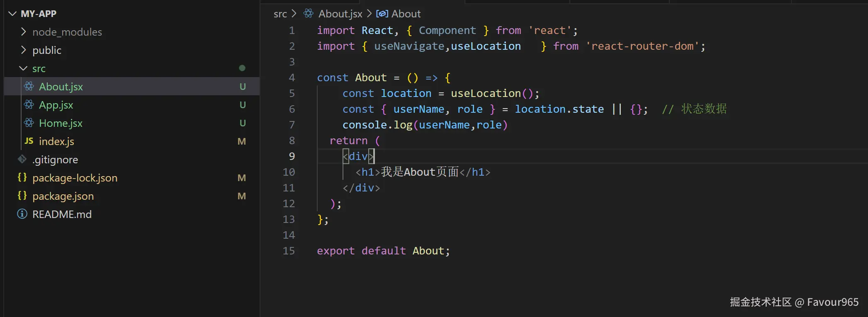This screenshot has height=317, width=868.
Task: Click the git icon beside .gitignore
Action: [22, 159]
